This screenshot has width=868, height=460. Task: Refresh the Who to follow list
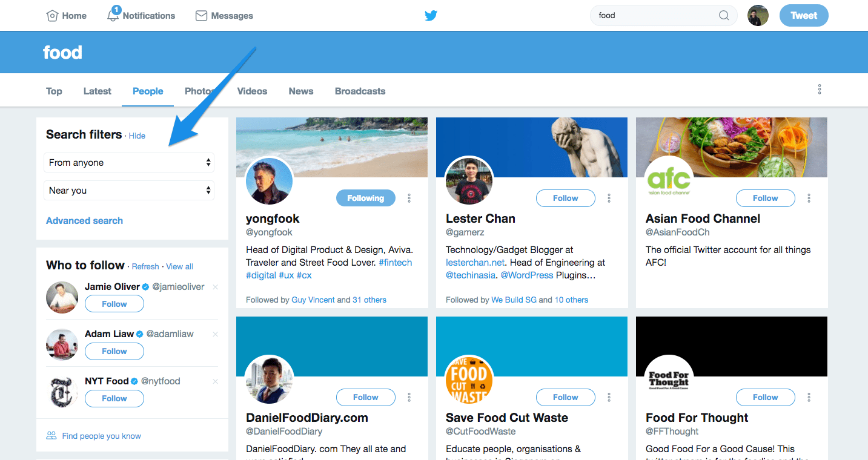145,266
